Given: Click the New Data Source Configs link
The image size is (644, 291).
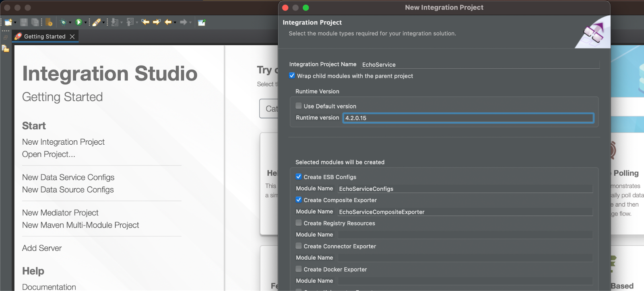Looking at the screenshot, I should [68, 190].
